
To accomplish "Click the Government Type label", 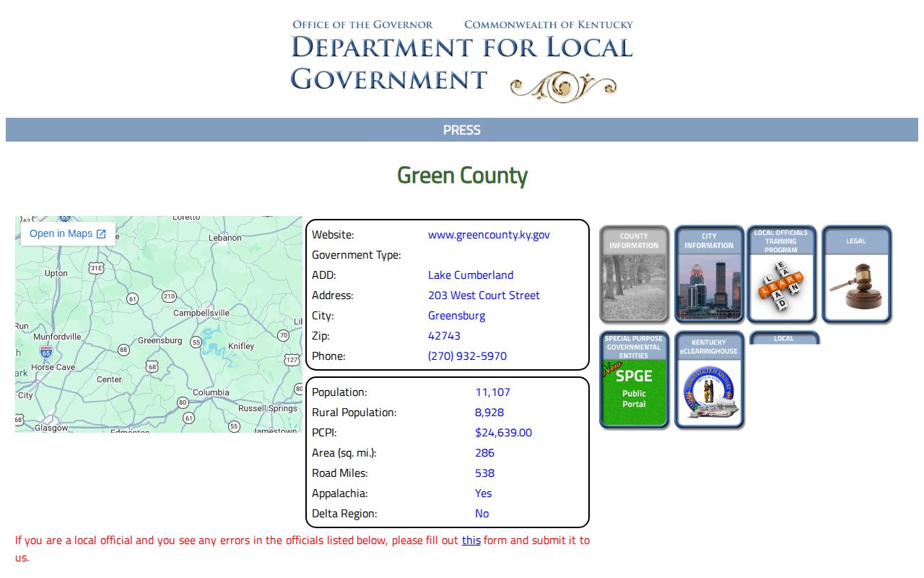I will pyautogui.click(x=356, y=255).
